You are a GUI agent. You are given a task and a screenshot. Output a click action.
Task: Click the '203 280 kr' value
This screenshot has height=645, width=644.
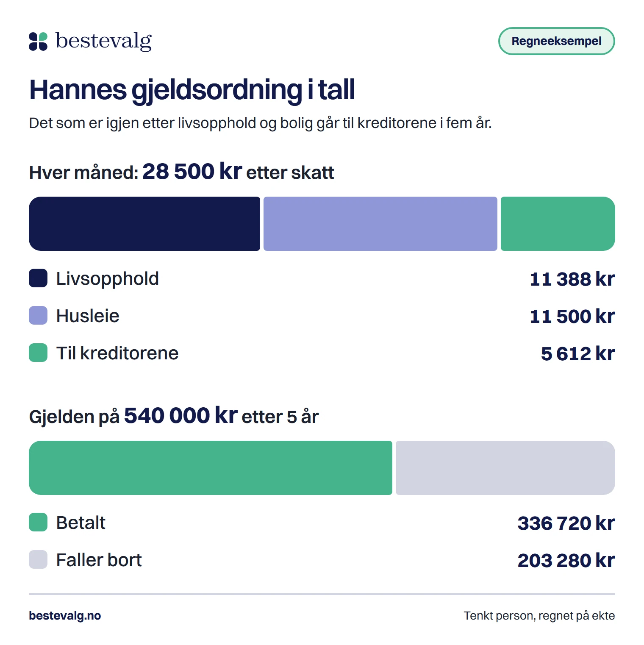[566, 561]
